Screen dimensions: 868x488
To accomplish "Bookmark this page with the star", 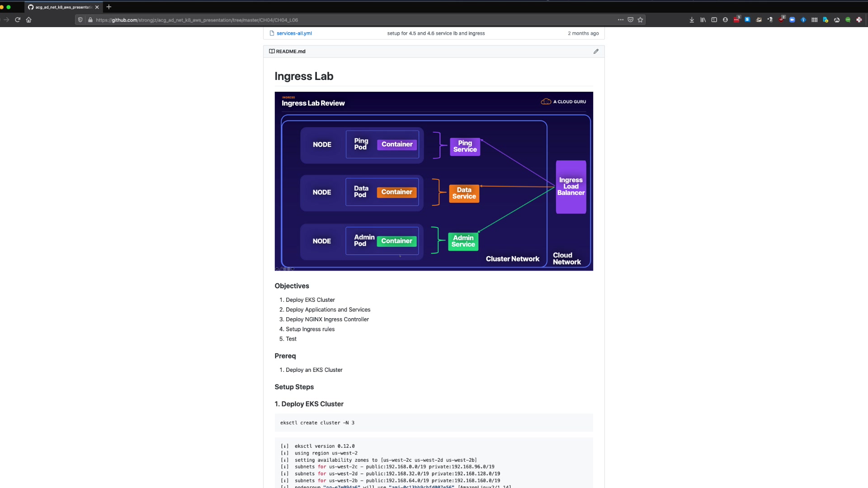I will tap(640, 20).
